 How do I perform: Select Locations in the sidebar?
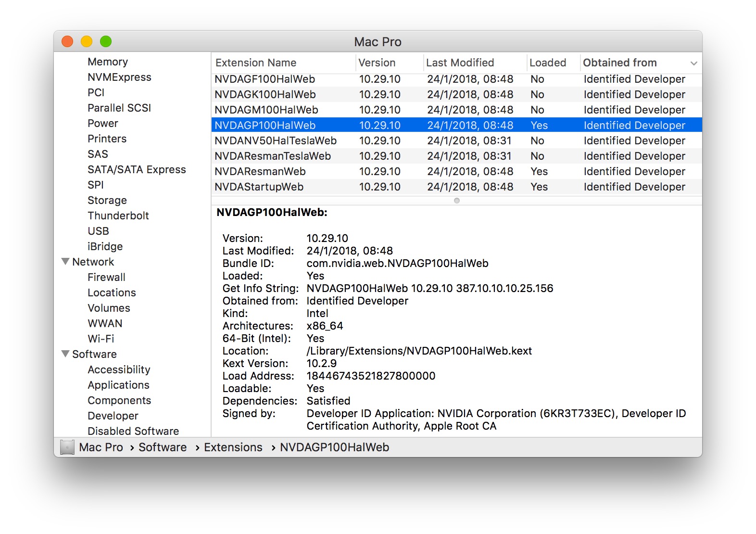pyautogui.click(x=112, y=292)
